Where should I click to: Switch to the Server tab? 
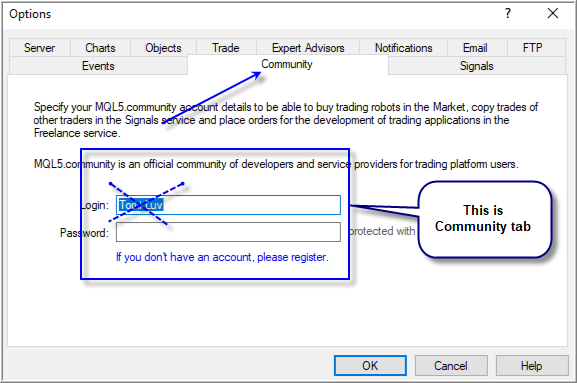click(39, 47)
